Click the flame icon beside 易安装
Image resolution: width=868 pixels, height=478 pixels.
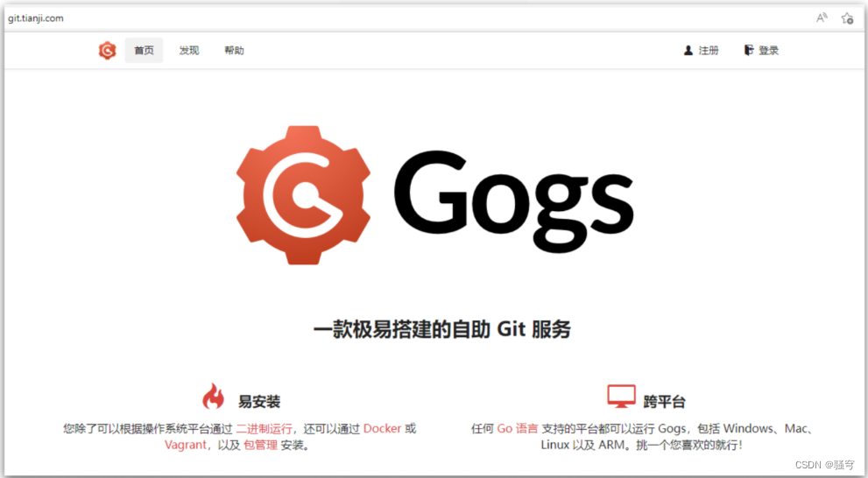pyautogui.click(x=213, y=396)
